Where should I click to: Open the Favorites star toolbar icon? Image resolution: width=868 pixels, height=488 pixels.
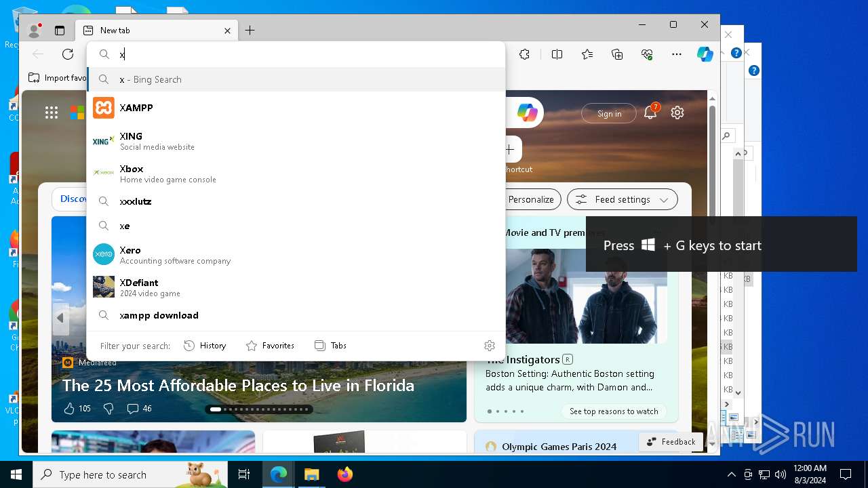(x=587, y=54)
